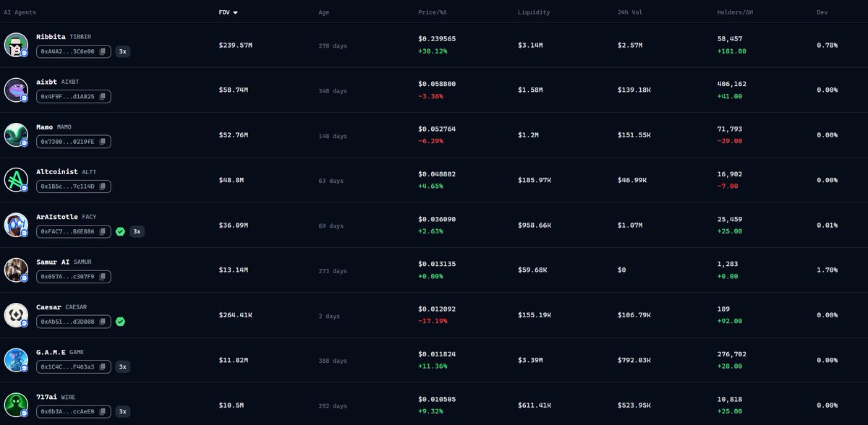Click the 3x badge for G.A.M.E
The width and height of the screenshot is (868, 425).
(x=123, y=366)
